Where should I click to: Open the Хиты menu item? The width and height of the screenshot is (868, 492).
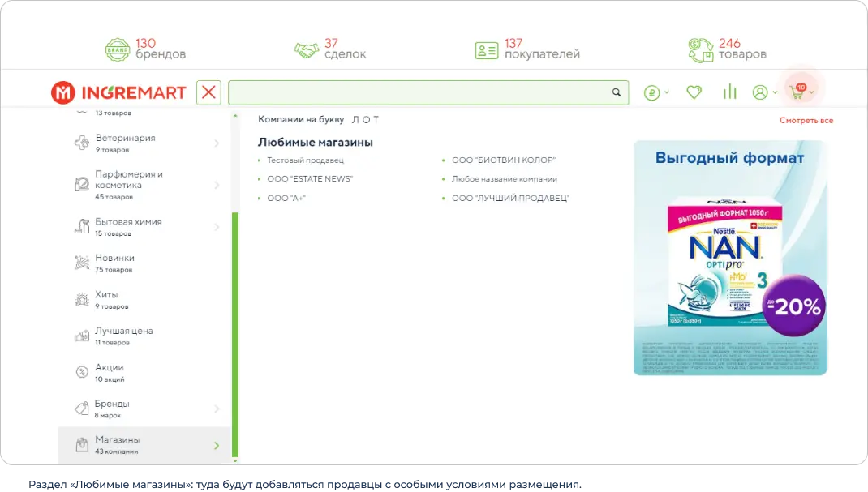144,300
